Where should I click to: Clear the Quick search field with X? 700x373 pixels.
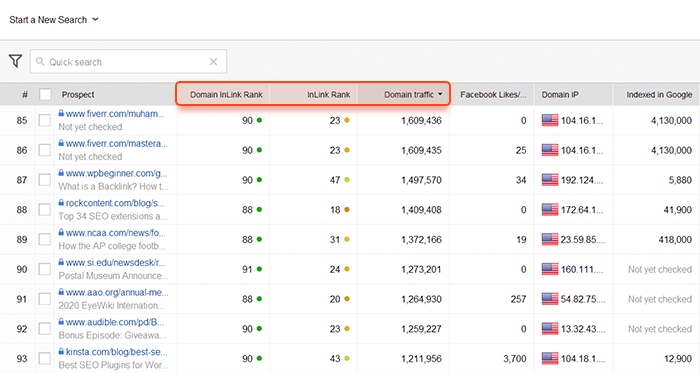point(213,62)
